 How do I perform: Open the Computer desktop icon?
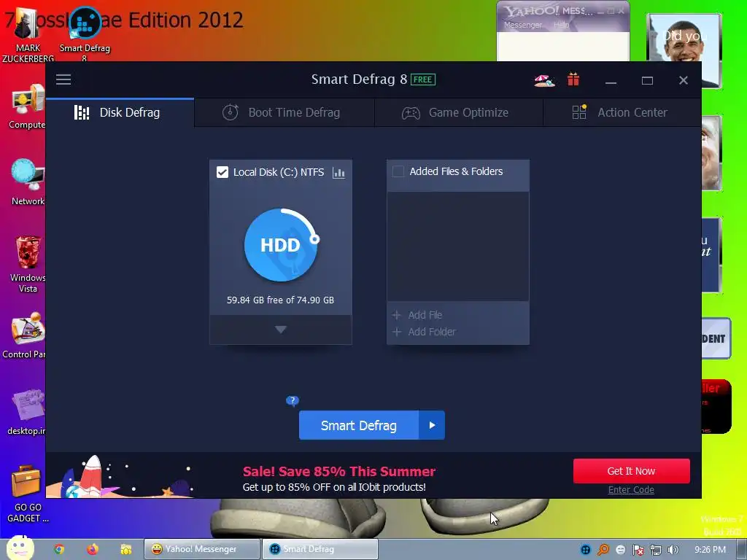point(27,106)
